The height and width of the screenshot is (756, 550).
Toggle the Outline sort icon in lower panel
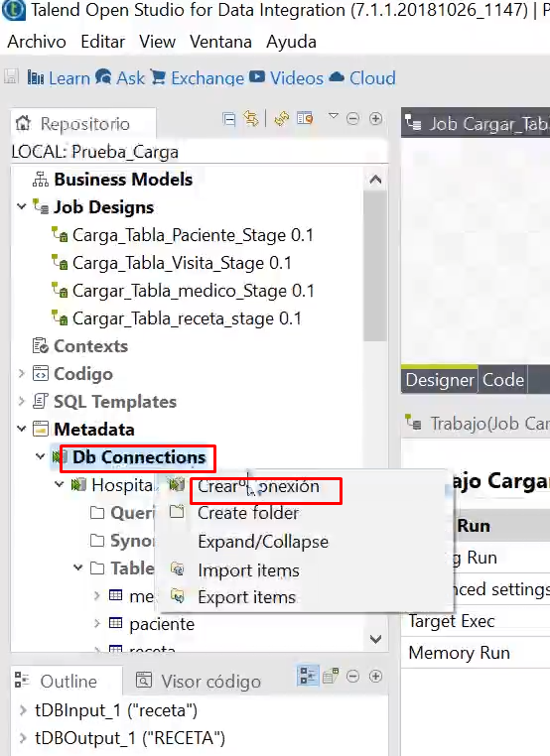click(x=307, y=676)
